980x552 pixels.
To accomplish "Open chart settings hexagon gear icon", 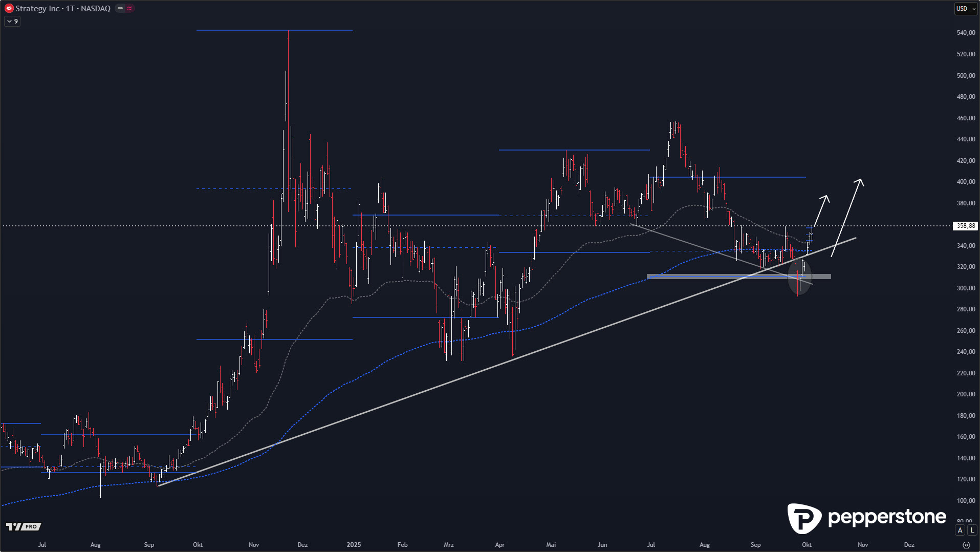I will [966, 545].
